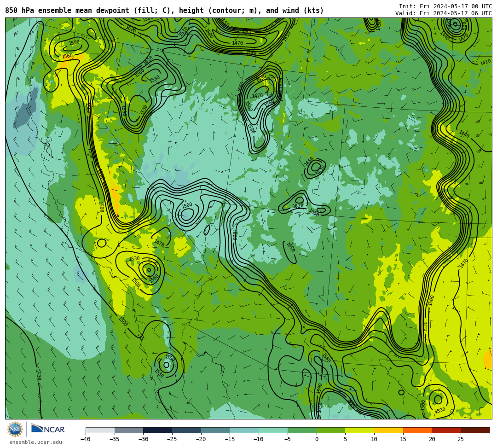Click the colorbar tick label 10

click(x=374, y=439)
